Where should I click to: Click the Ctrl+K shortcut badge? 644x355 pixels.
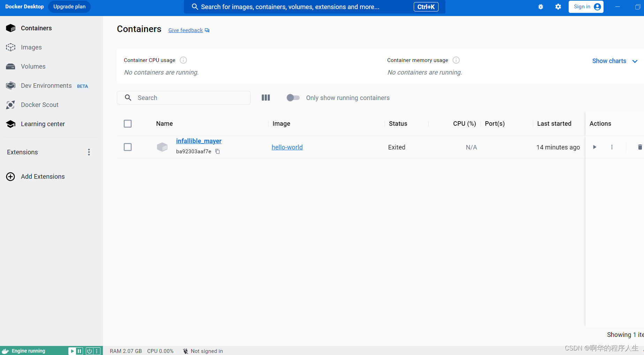click(426, 7)
